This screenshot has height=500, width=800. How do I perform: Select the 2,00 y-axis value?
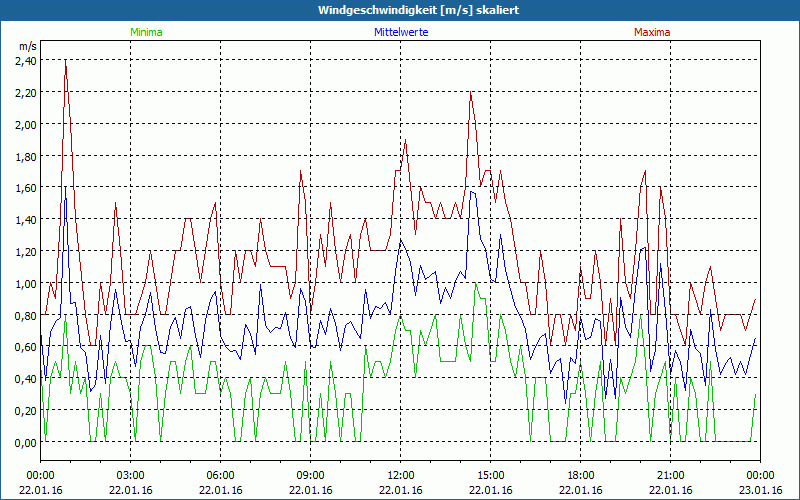point(25,124)
